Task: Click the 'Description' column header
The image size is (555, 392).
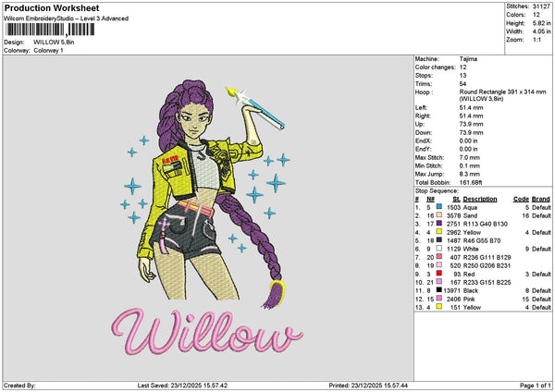Action: click(480, 199)
